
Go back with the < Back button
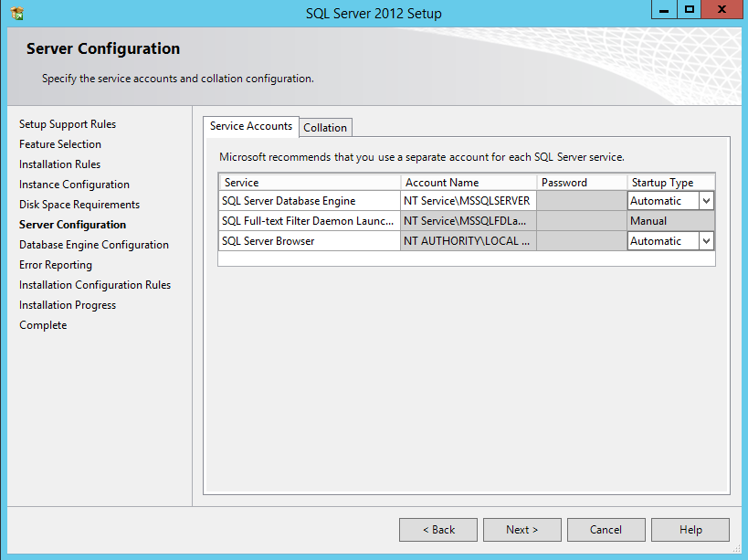[x=437, y=530]
